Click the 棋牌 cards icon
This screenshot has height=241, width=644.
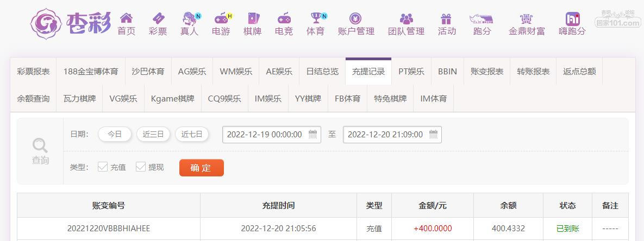click(252, 18)
